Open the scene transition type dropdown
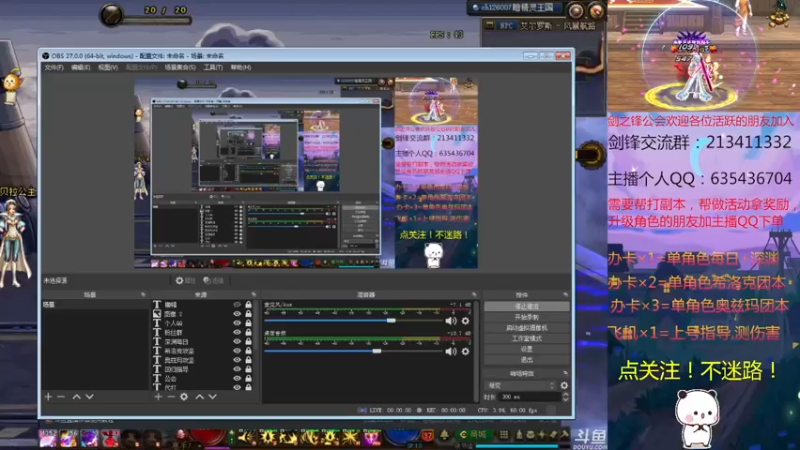The height and width of the screenshot is (450, 800). coord(520,386)
